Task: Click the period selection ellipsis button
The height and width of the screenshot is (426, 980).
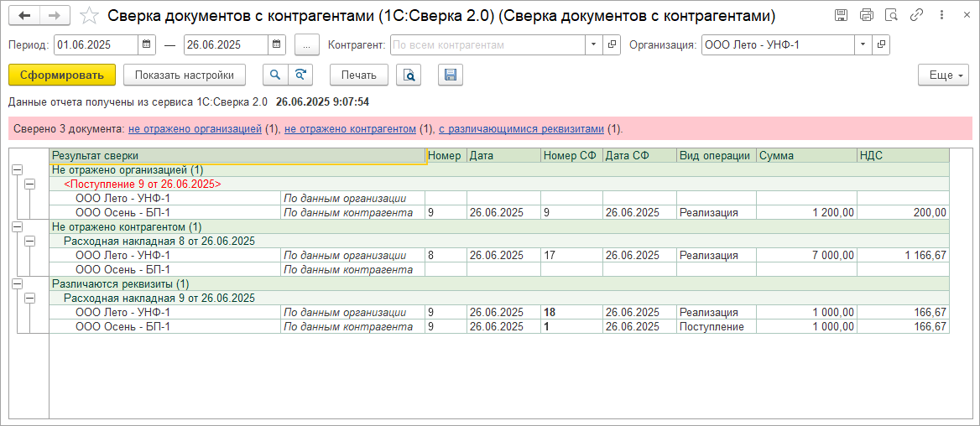Action: pyautogui.click(x=306, y=44)
